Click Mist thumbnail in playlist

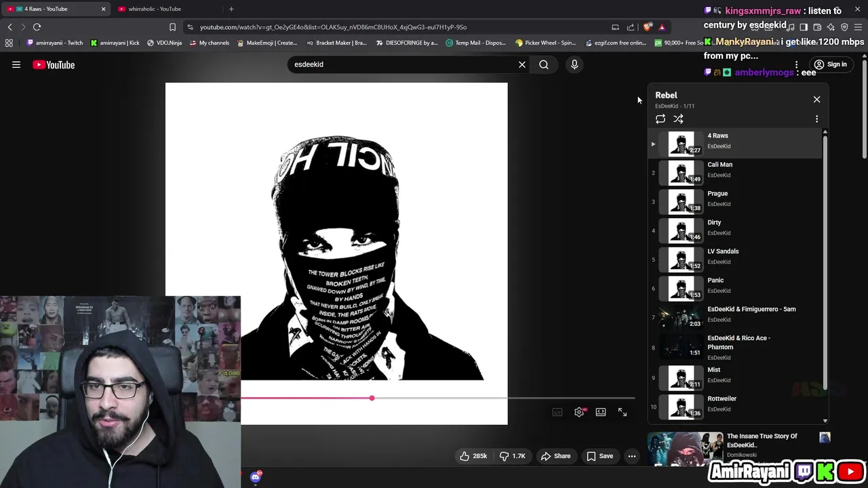(x=681, y=378)
